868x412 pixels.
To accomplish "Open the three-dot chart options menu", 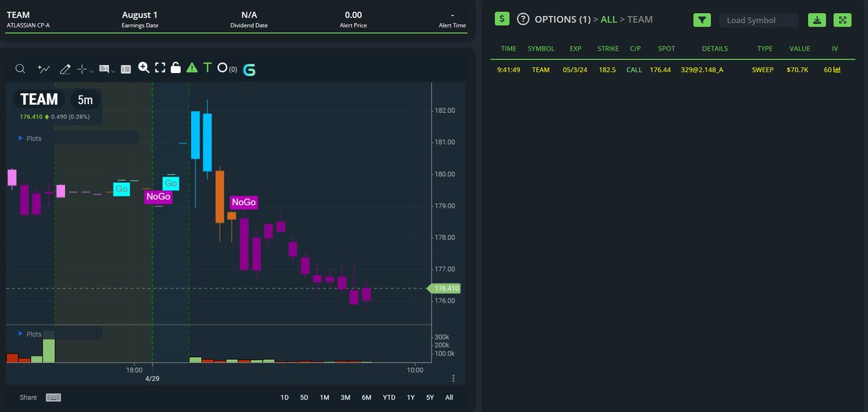I will [454, 378].
